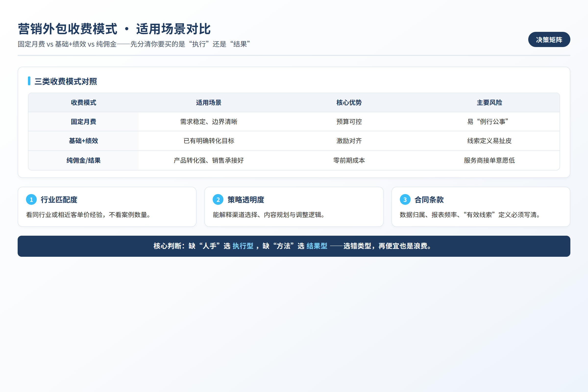This screenshot has width=588, height=392.
Task: Click the 收费模式 column header
Action: [84, 102]
